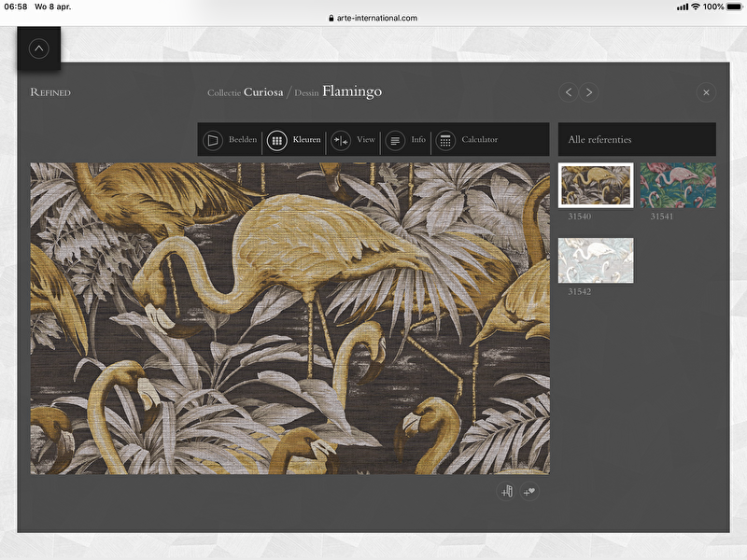Go to the next design arrow

click(x=589, y=92)
